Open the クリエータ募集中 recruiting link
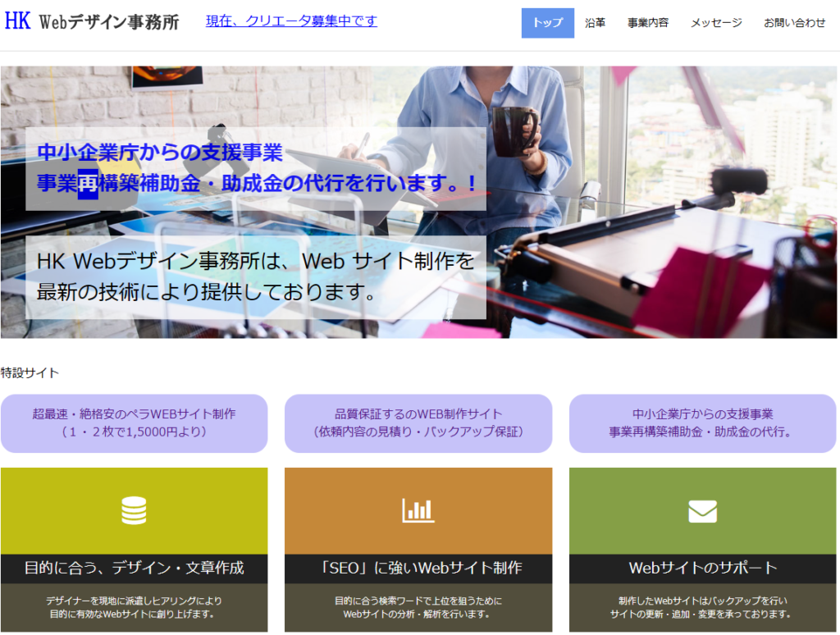This screenshot has height=635, width=840. 291,21
